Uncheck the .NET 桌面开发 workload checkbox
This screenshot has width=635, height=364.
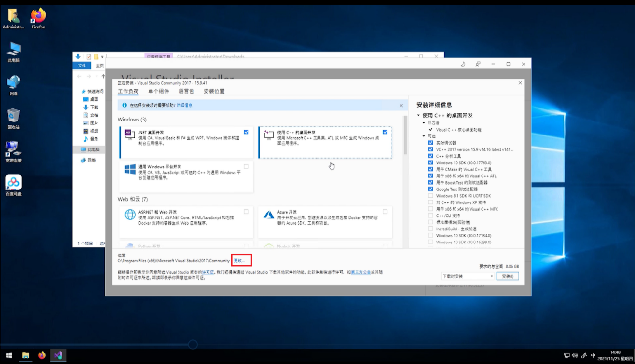point(246,132)
